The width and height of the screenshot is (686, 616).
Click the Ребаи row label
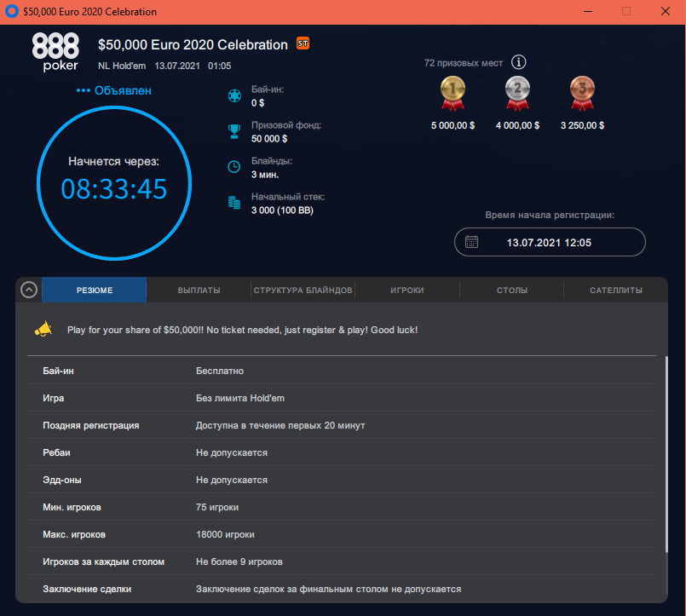coord(56,452)
